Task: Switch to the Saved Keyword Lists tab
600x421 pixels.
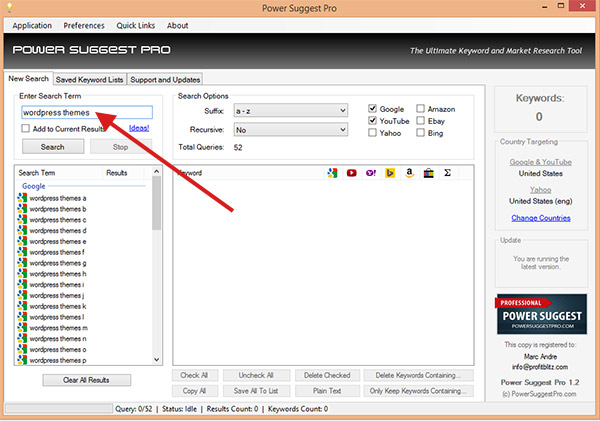Action: (x=90, y=80)
